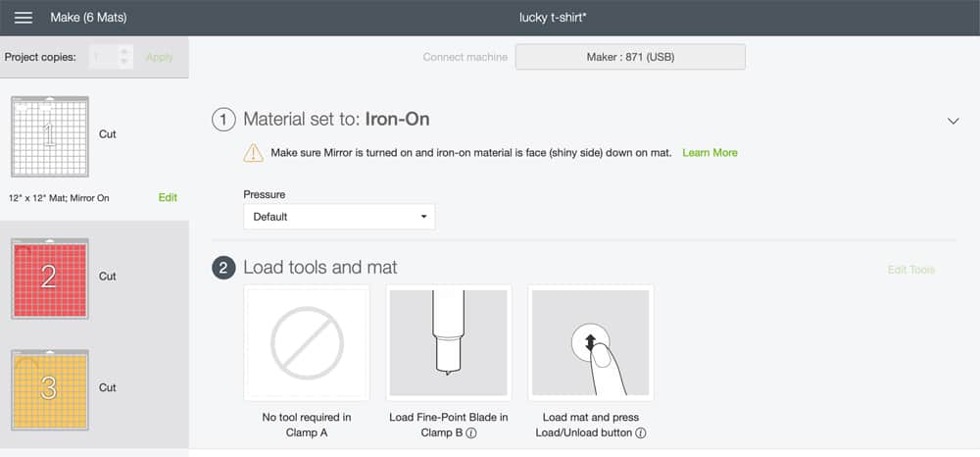Click the warning triangle icon
The image size is (980, 457).
point(253,153)
